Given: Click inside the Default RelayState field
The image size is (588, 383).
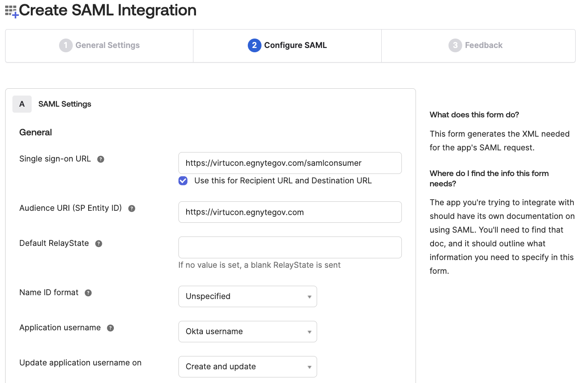Looking at the screenshot, I should pyautogui.click(x=290, y=247).
